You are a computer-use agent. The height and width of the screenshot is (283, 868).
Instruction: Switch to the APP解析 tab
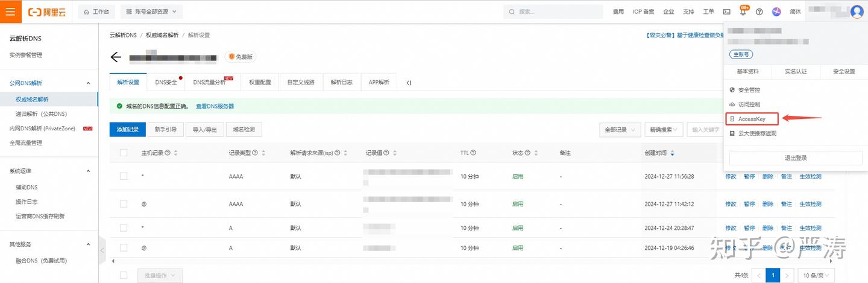click(379, 82)
